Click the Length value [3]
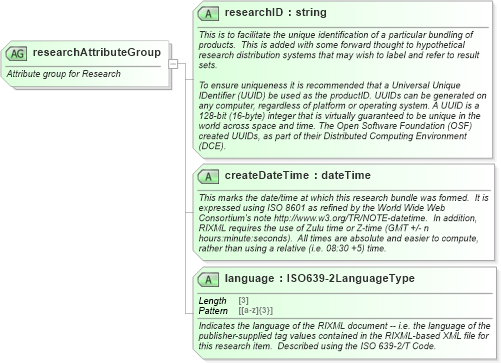This screenshot has height=363, width=501. 243,300
